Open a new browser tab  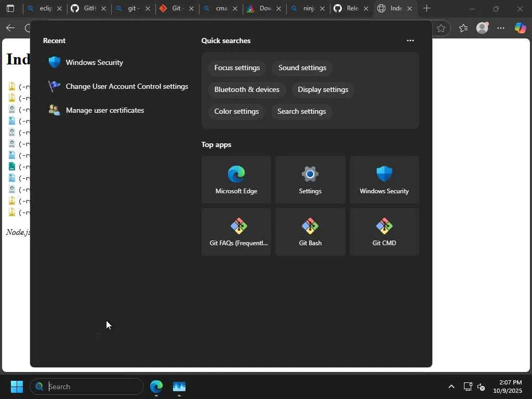427,8
